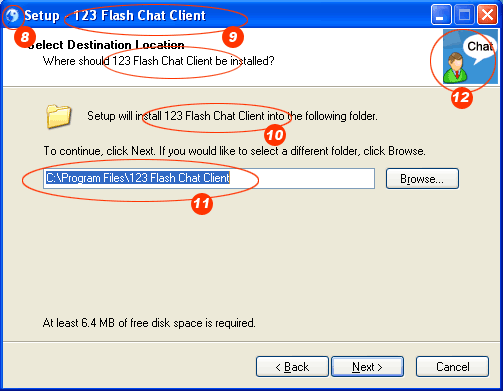
Task: Click the "To continue, click Next" instruction text
Action: point(234,151)
